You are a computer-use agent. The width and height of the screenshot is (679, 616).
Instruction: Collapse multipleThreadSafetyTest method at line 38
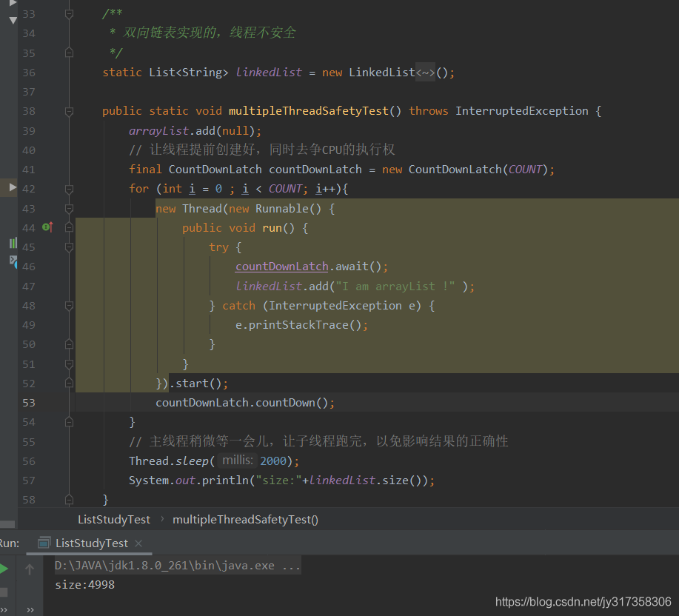tap(69, 111)
